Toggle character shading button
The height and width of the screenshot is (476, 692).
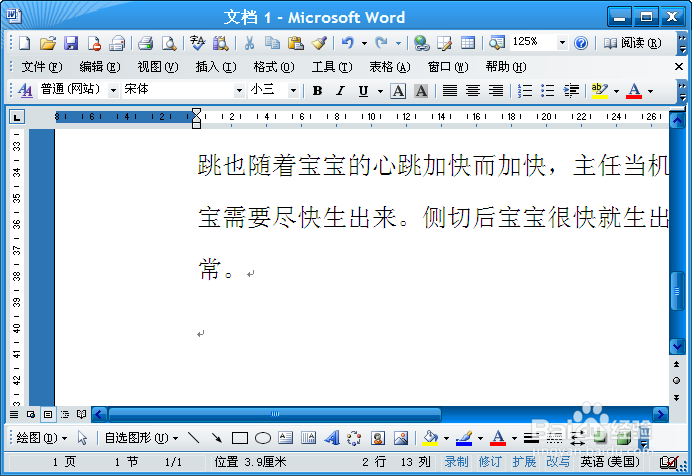pos(421,91)
